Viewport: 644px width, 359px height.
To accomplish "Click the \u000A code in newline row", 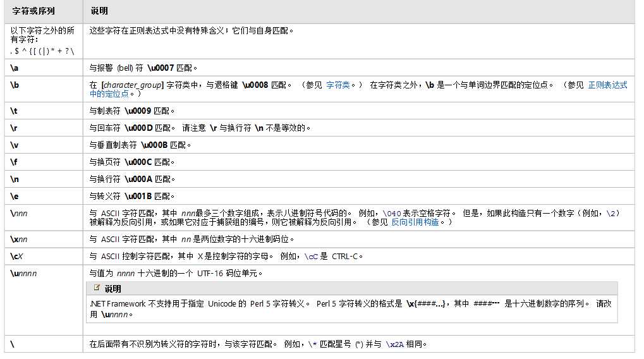I will pyautogui.click(x=138, y=179).
